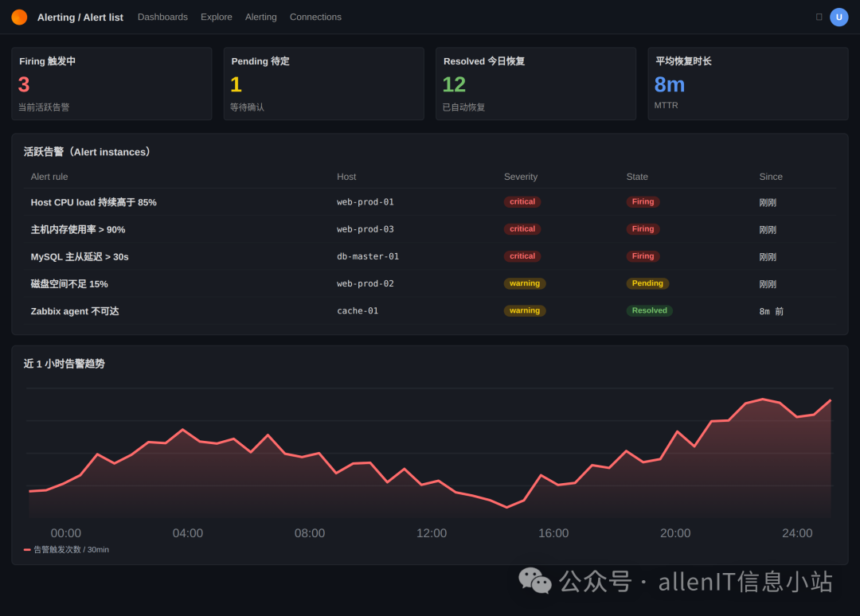
Task: Click the State column header
Action: [x=637, y=177]
